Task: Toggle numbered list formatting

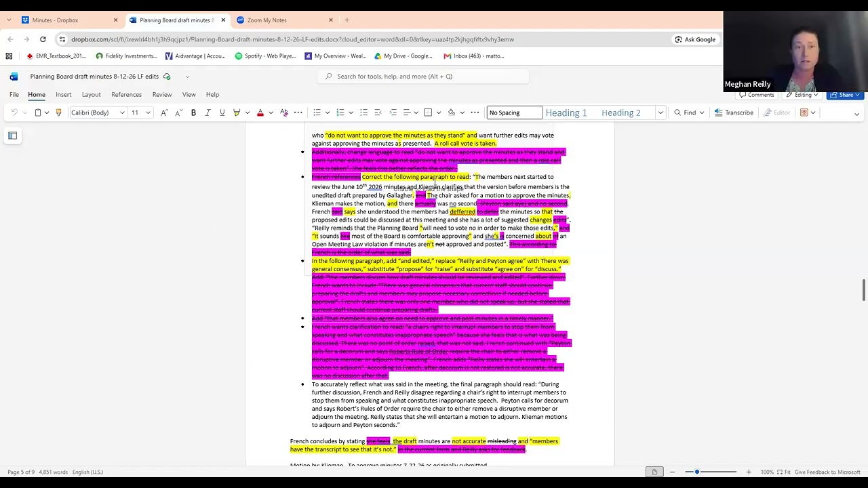Action: point(340,113)
